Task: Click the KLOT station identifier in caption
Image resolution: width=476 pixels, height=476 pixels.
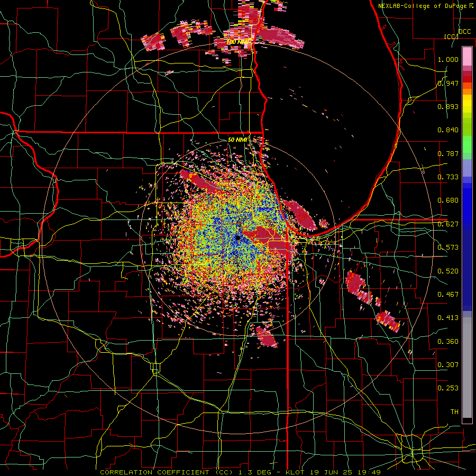Action: click(295, 472)
